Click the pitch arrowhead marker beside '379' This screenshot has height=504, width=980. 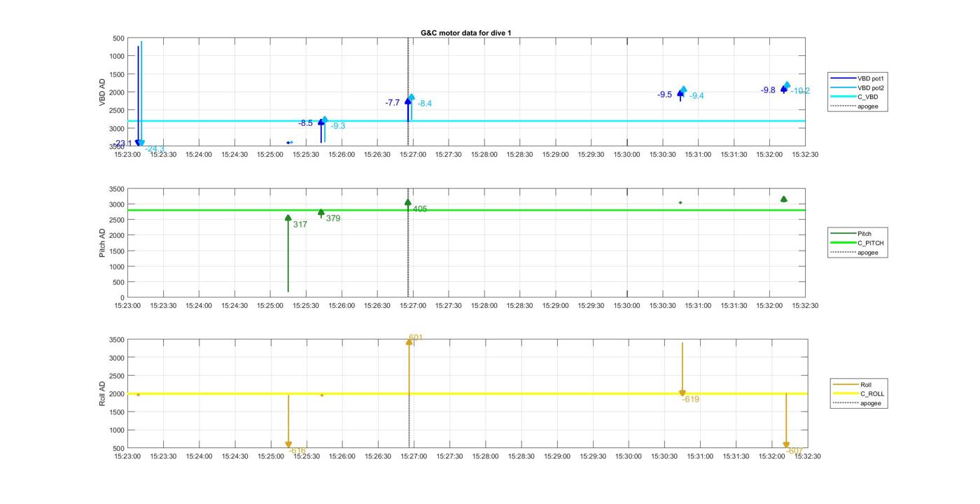pos(321,212)
